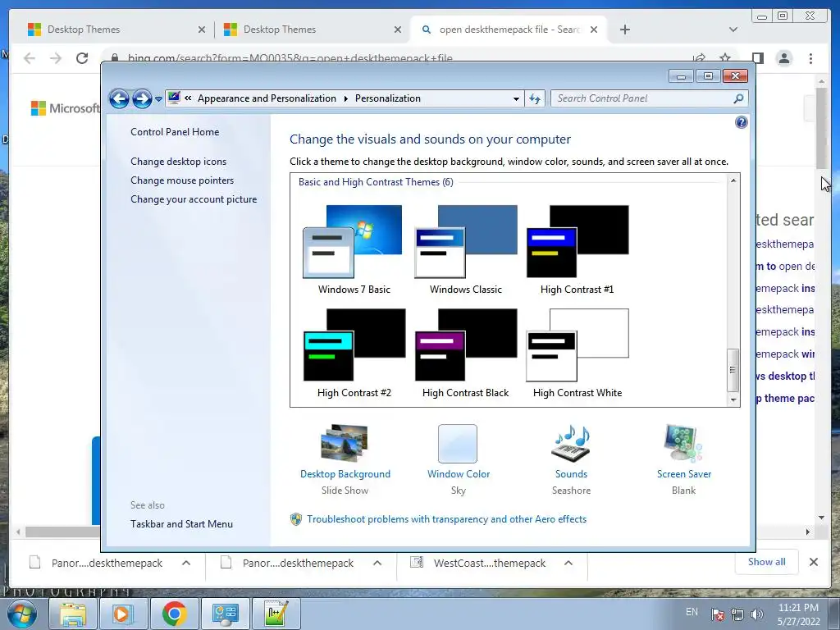Go back in Chrome

click(x=30, y=58)
